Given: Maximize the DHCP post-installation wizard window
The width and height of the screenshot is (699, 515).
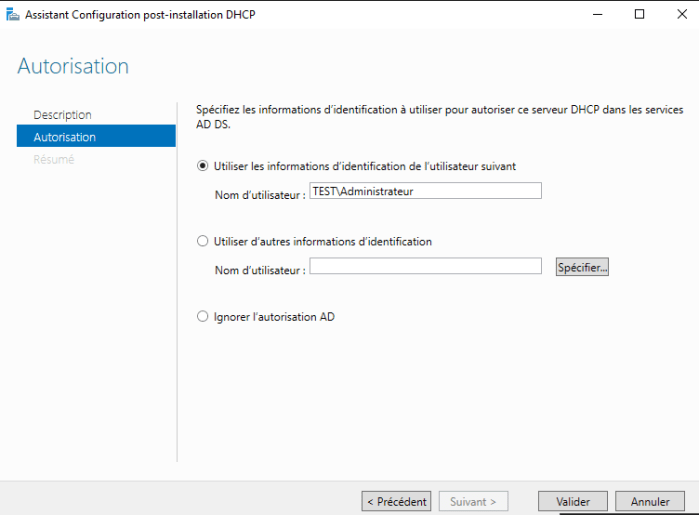Looking at the screenshot, I should pyautogui.click(x=639, y=15).
